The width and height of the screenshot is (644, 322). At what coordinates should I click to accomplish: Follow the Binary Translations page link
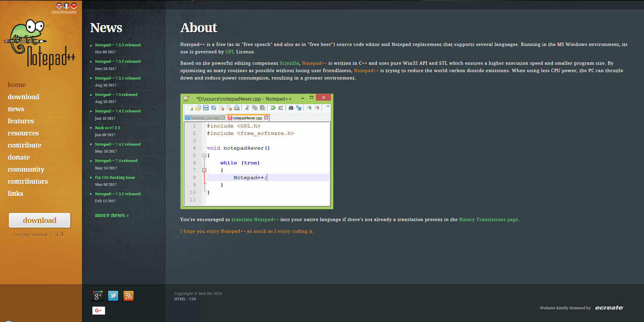[488, 219]
